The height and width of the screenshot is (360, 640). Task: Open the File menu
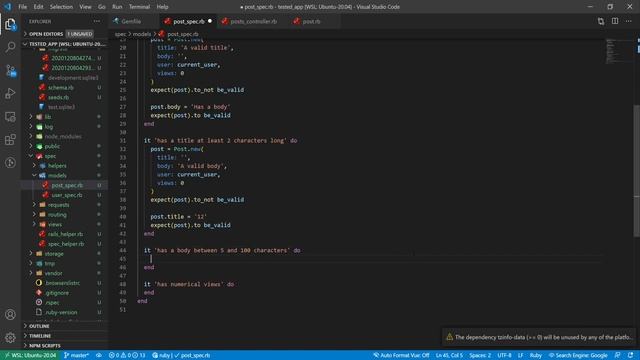[22, 7]
